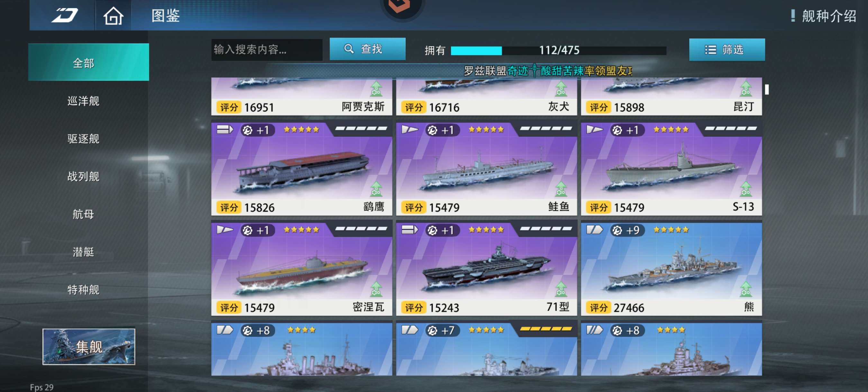Click the back arrow logo icon
The image size is (868, 392).
(64, 15)
